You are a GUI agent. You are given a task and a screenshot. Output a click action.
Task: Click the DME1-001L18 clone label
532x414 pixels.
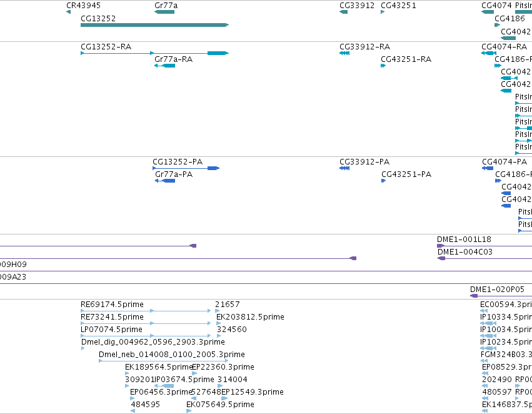point(464,240)
